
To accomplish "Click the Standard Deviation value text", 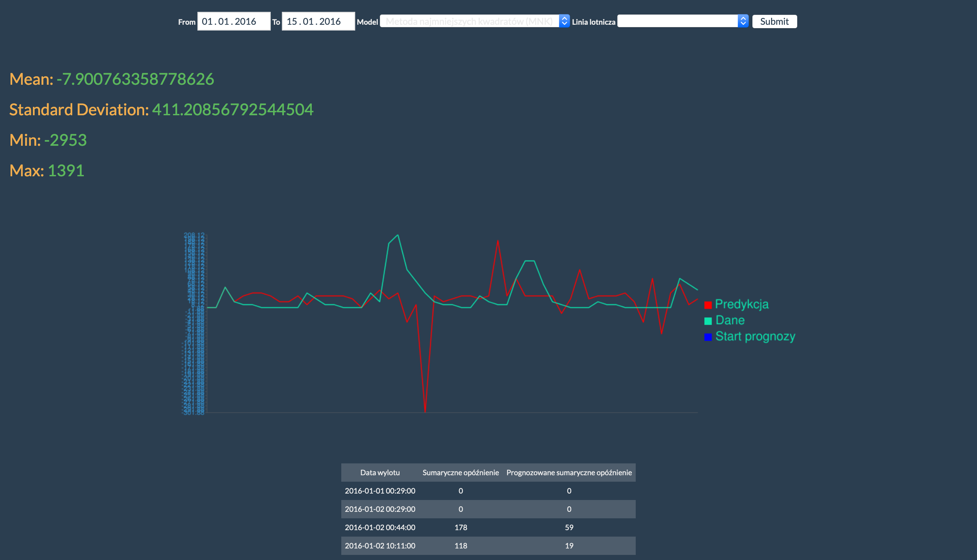I will point(232,109).
